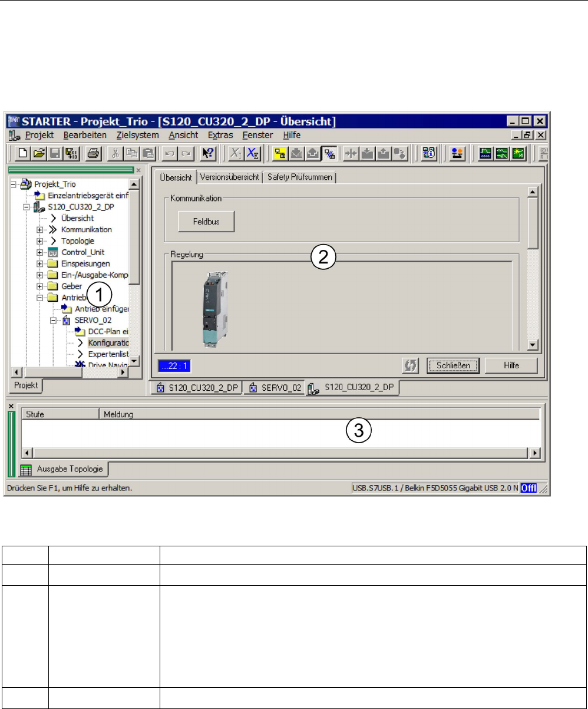588x709 pixels.
Task: Expand the Geber folder node
Action: pyautogui.click(x=39, y=286)
